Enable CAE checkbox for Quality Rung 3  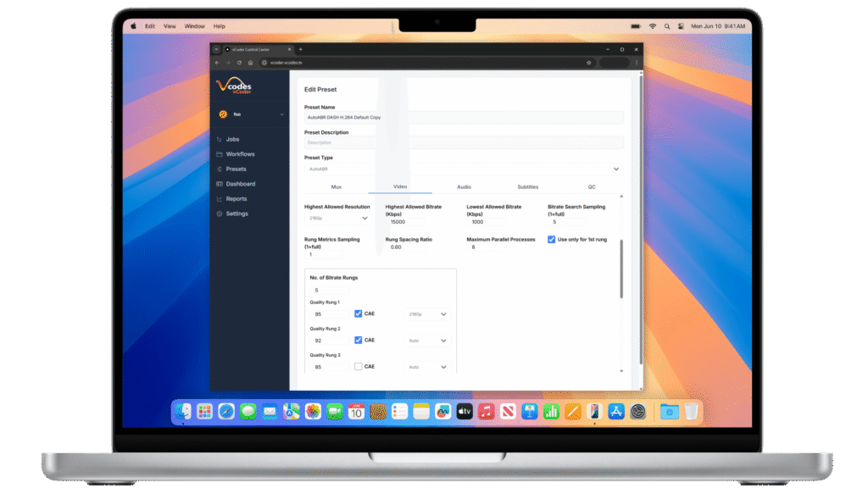(359, 367)
